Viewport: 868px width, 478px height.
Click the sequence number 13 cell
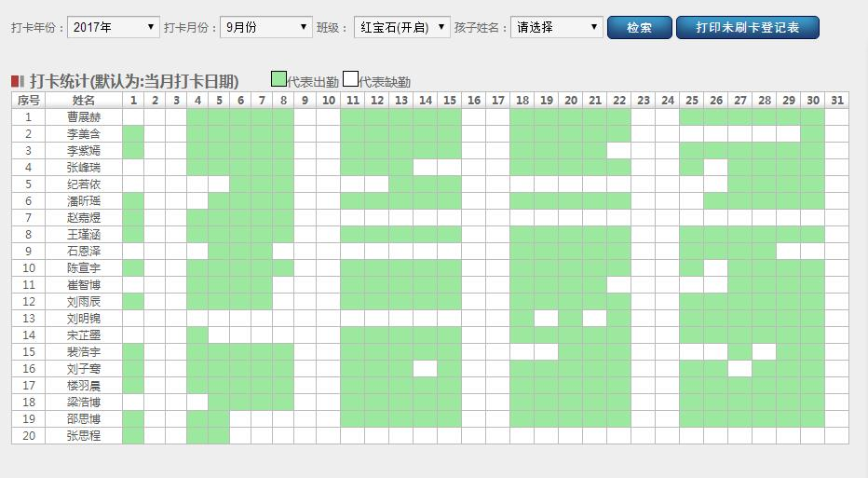click(28, 318)
